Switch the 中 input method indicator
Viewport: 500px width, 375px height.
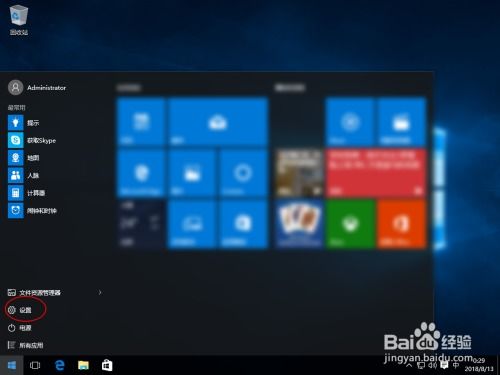pyautogui.click(x=456, y=365)
